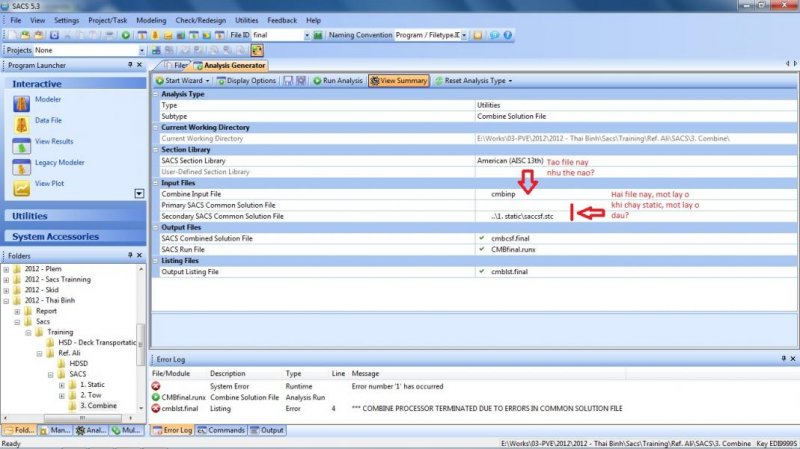The image size is (800, 449).
Task: Select the 2. Tow folder
Action: pos(90,395)
